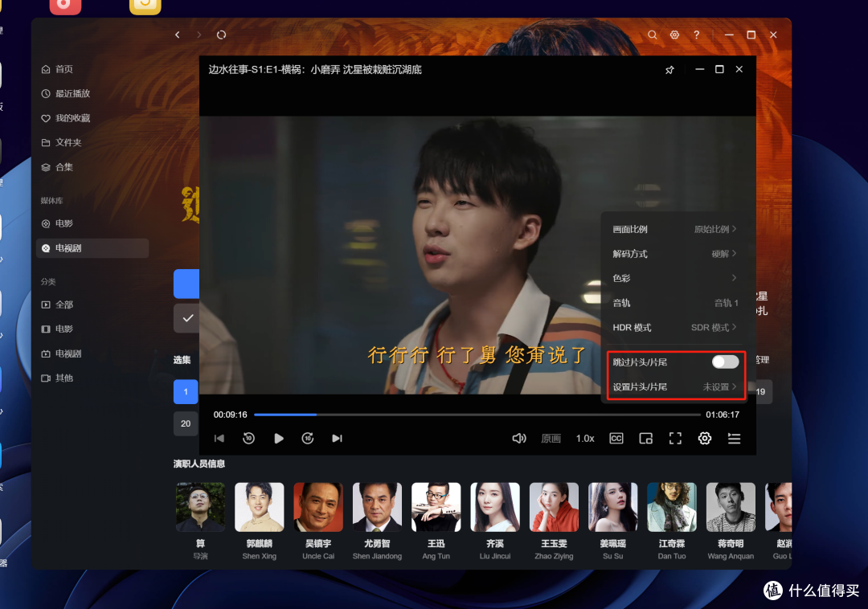Select 音轨 audio track option
The image size is (868, 609).
point(674,303)
